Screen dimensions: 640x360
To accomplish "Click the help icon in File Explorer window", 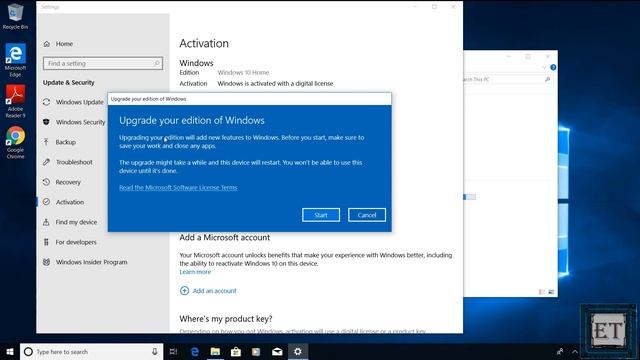I will click(553, 67).
